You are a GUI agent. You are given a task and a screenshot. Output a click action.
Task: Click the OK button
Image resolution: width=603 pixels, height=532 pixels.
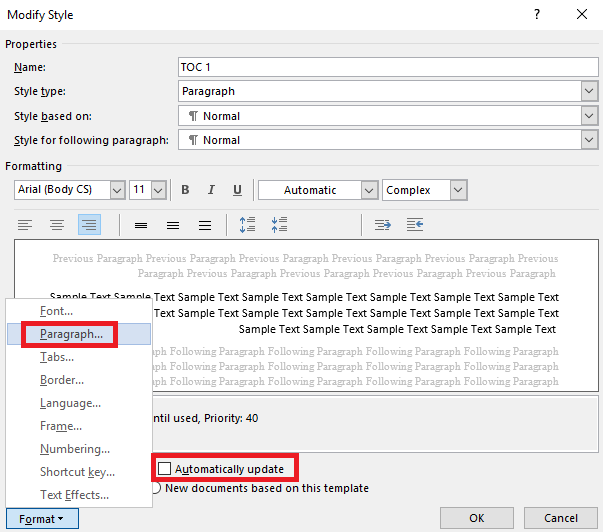tap(476, 518)
